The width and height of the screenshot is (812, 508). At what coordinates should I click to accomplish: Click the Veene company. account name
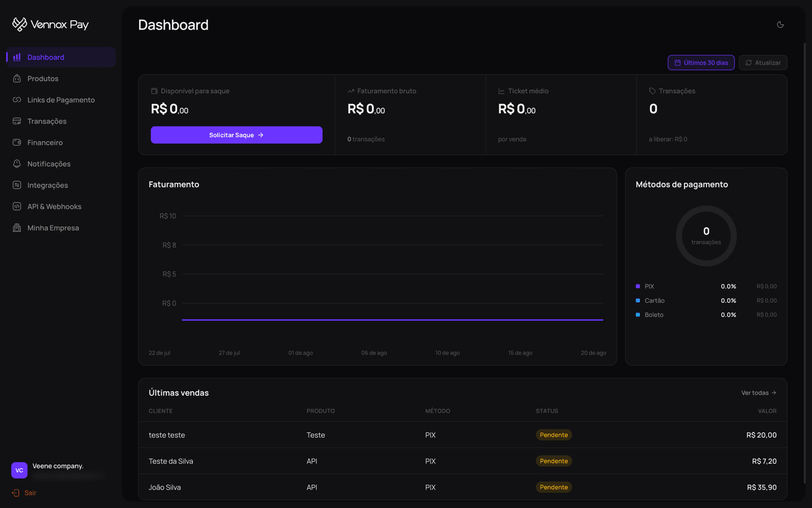point(58,466)
